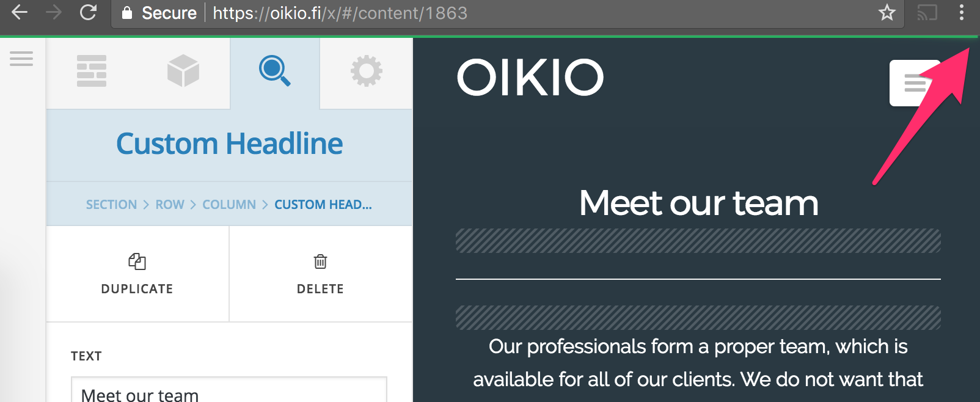Open the Chrome three-dot menu

point(962,12)
